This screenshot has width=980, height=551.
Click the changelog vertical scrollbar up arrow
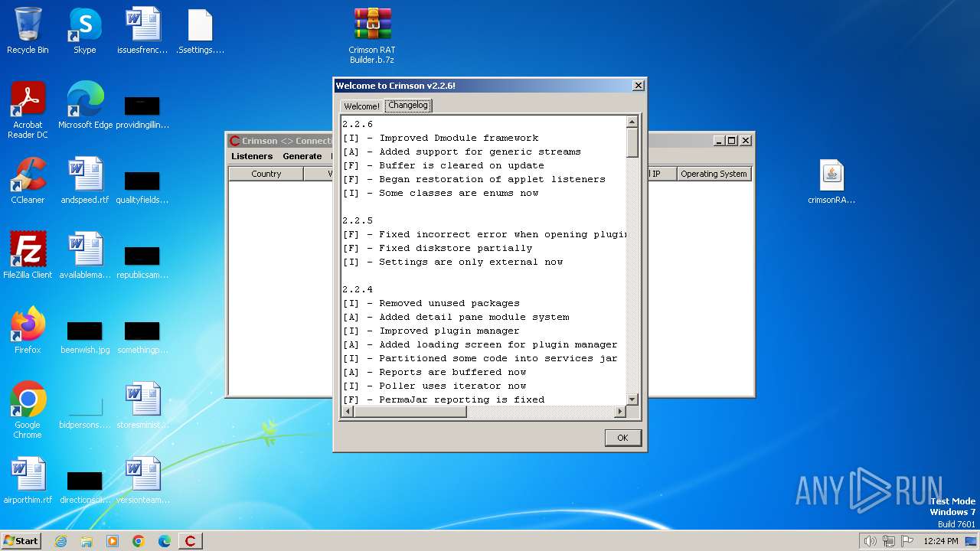632,122
